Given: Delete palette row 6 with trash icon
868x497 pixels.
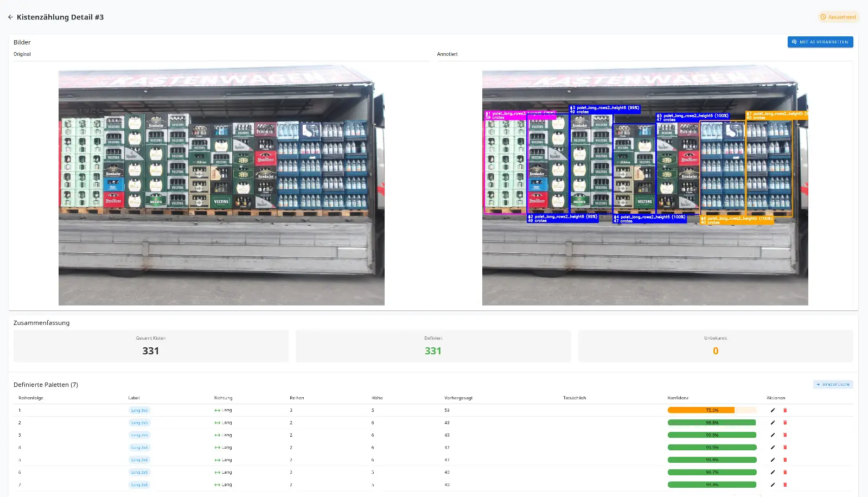Looking at the screenshot, I should click(785, 472).
